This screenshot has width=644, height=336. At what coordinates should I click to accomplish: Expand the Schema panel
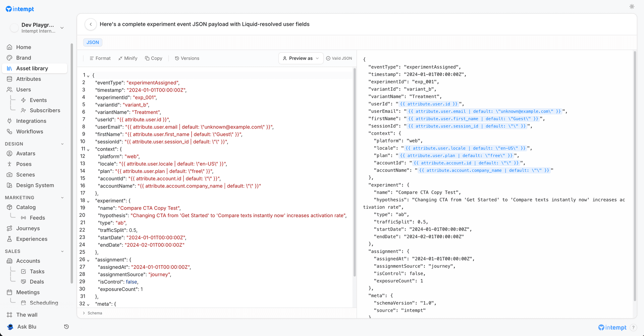coord(93,313)
